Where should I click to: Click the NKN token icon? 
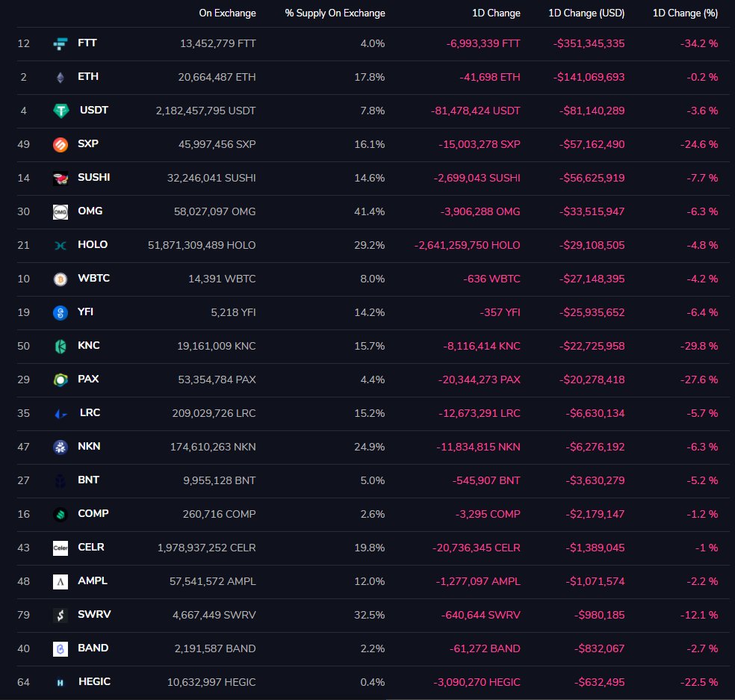coord(61,447)
